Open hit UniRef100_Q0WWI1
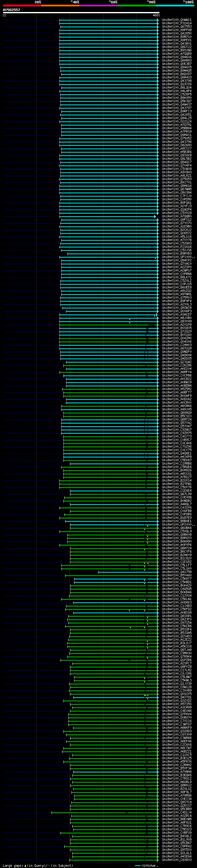 [177, 20]
